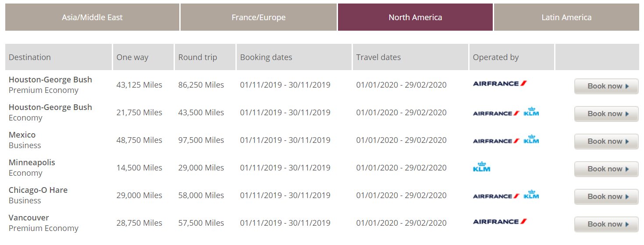Click the Round trip column header
This screenshot has height=245, width=644.
(198, 57)
